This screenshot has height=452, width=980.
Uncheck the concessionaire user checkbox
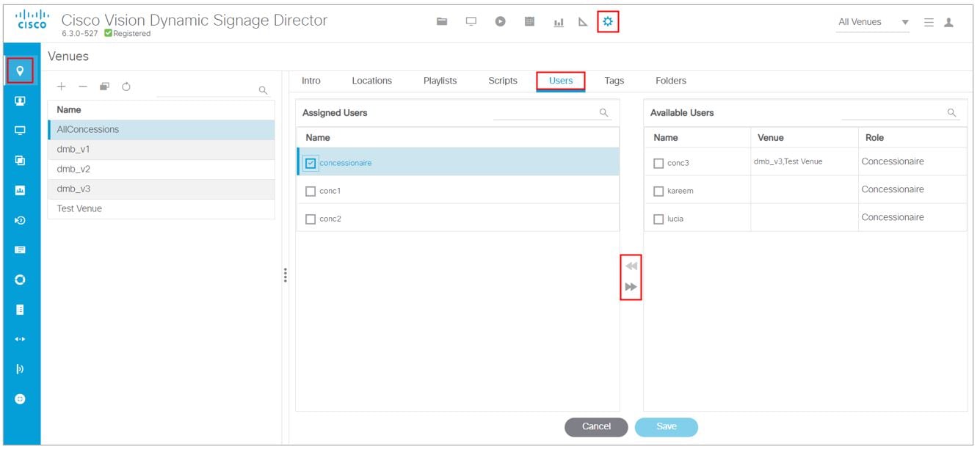[311, 163]
